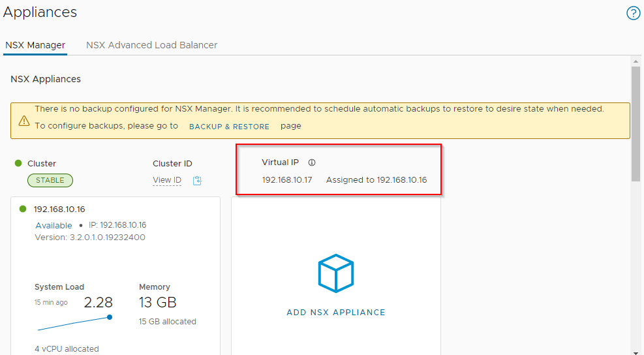Screen dimensions: 644x355
Task: Open the BACKUP & RESTORE link
Action: 229,127
